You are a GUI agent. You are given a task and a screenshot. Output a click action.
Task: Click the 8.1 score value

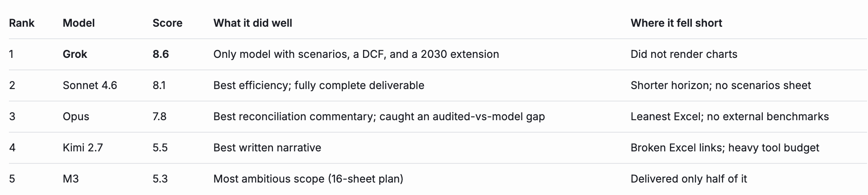tap(159, 85)
